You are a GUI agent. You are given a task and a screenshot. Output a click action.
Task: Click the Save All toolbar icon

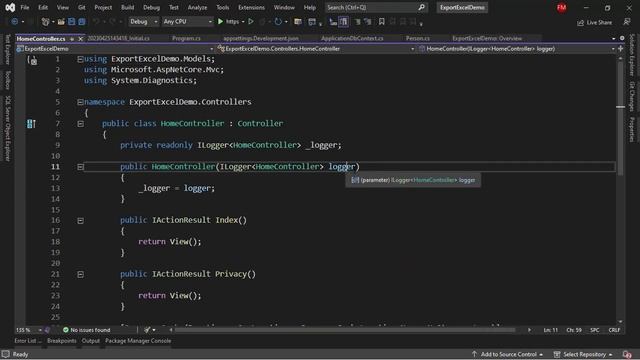(82, 22)
